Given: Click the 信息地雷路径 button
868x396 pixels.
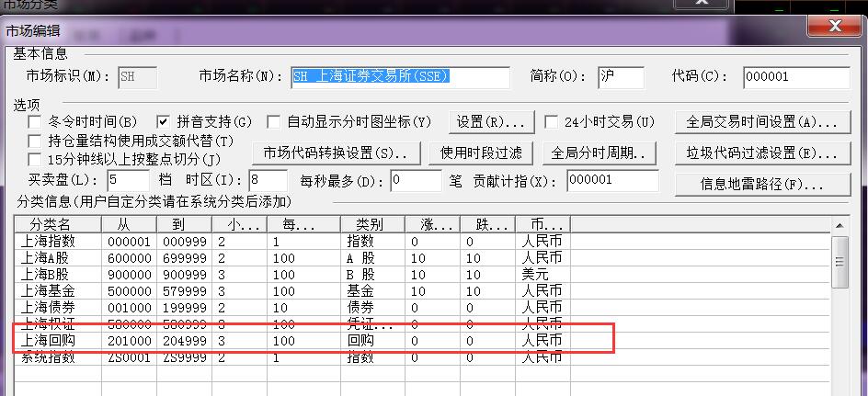Looking at the screenshot, I should pyautogui.click(x=762, y=183).
